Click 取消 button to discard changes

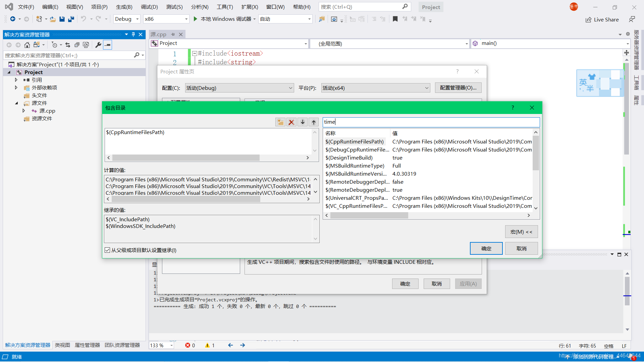522,248
